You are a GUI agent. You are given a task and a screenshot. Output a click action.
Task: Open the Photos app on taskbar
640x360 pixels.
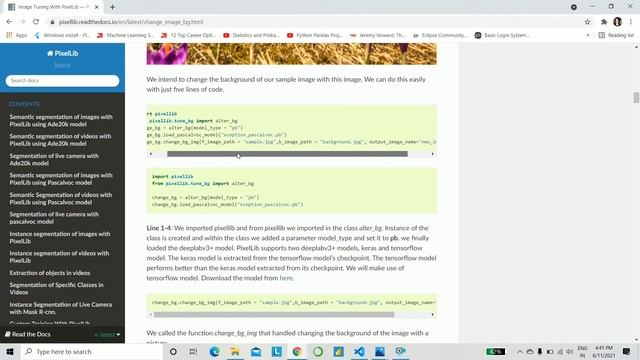click(x=380, y=351)
